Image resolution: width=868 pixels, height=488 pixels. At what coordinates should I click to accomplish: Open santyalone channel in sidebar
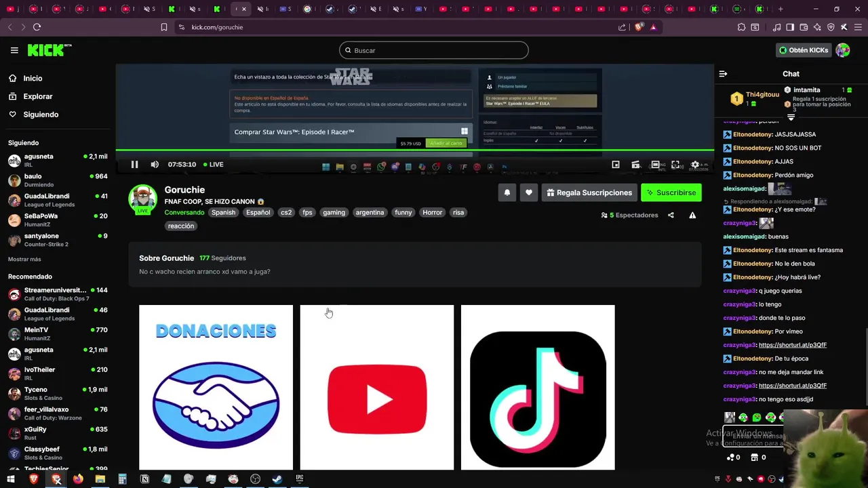pyautogui.click(x=58, y=239)
